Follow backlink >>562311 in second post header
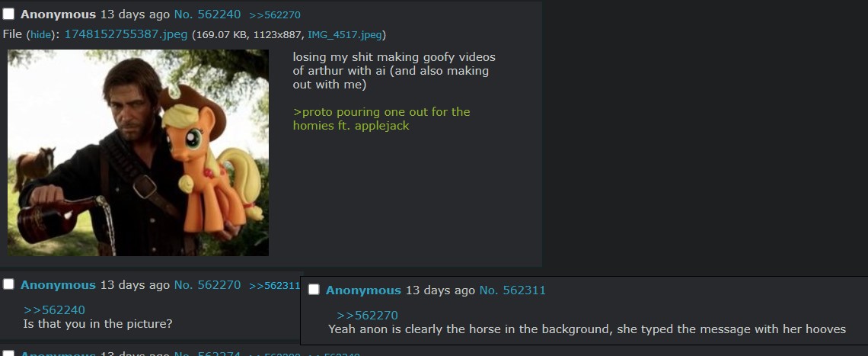 (x=274, y=286)
